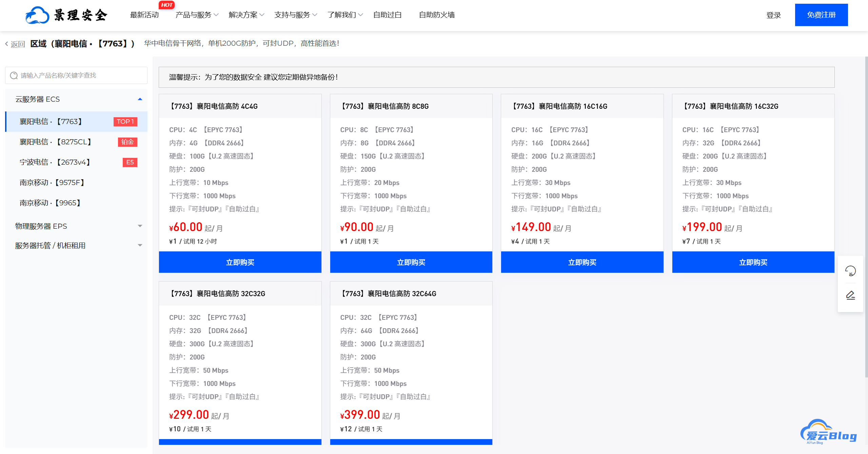The height and width of the screenshot is (454, 868).
Task: Select the 自助过白 menu item
Action: pos(387,15)
